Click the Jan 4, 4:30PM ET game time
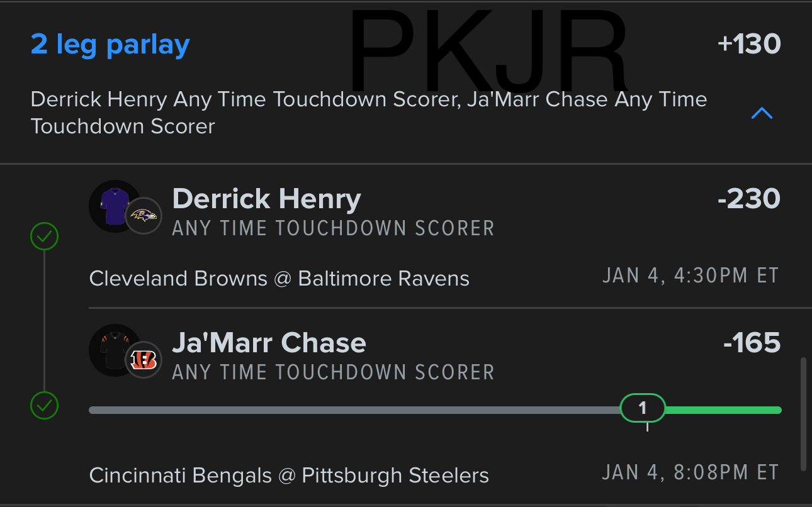Viewport: 812px width, 507px height. [x=691, y=276]
